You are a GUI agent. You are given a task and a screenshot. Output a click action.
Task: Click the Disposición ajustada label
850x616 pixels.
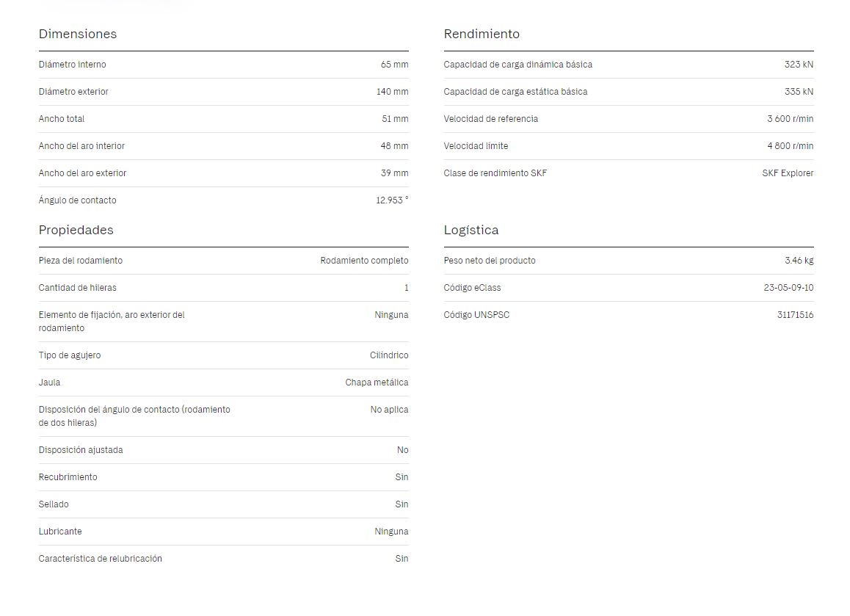(x=81, y=450)
